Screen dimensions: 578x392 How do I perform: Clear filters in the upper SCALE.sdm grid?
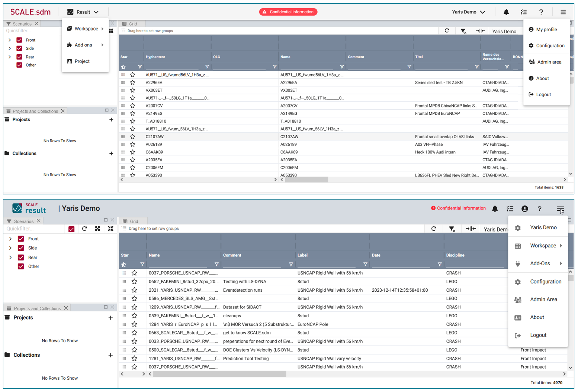point(463,31)
